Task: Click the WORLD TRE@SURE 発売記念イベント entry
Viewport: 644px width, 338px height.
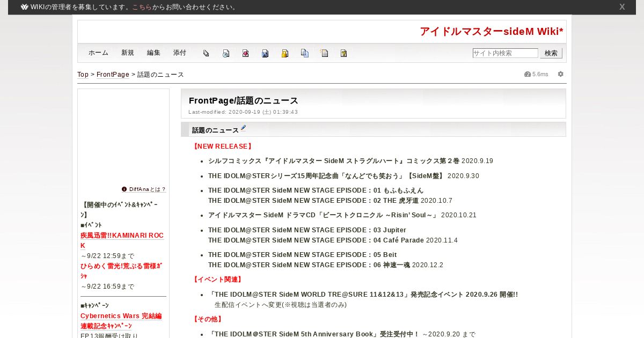Action: (x=363, y=295)
